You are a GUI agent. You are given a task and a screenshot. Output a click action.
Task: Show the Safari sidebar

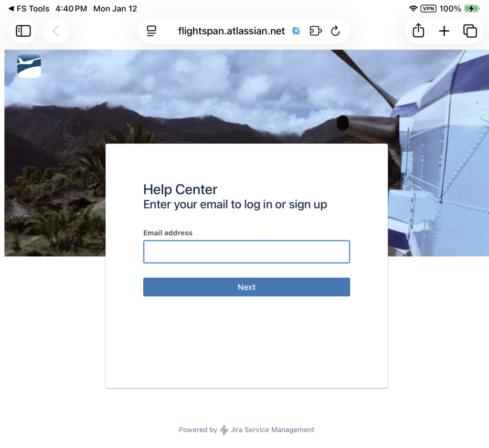click(23, 31)
